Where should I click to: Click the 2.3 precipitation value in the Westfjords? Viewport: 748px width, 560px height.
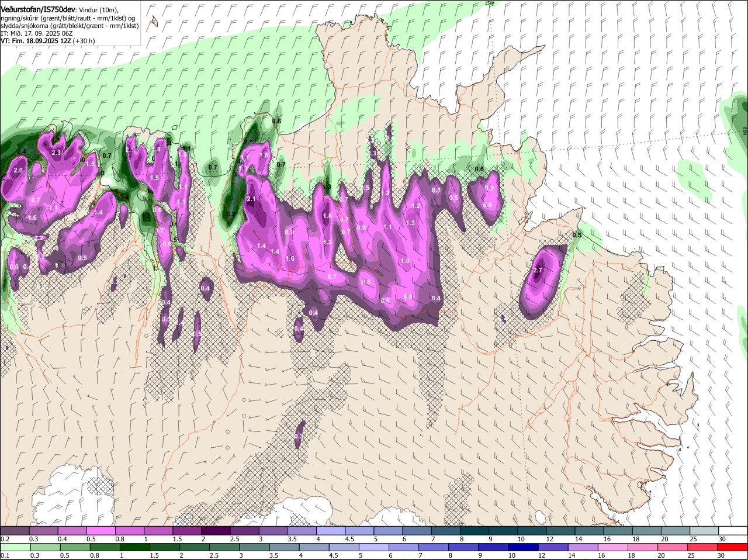tap(56, 153)
